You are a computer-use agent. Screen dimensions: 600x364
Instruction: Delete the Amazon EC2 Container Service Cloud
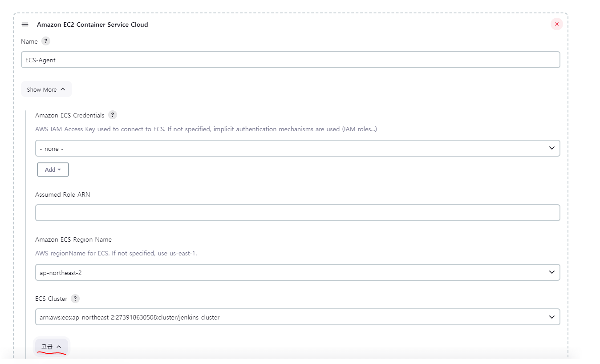coord(556,24)
